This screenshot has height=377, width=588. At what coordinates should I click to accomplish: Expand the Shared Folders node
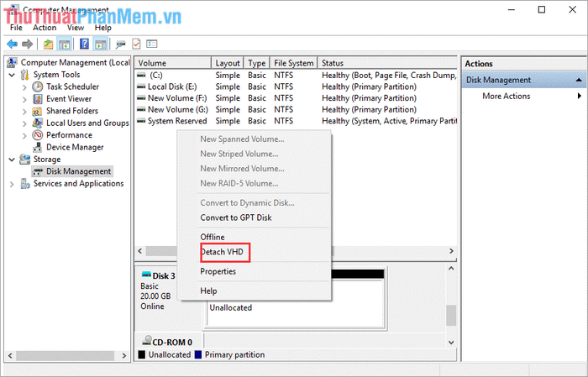tap(24, 112)
